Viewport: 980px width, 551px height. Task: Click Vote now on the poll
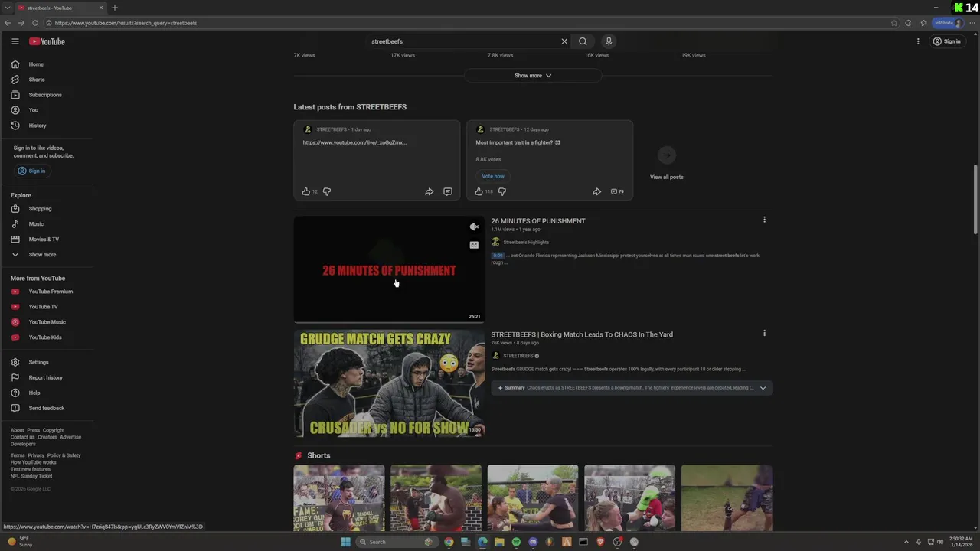click(x=493, y=176)
